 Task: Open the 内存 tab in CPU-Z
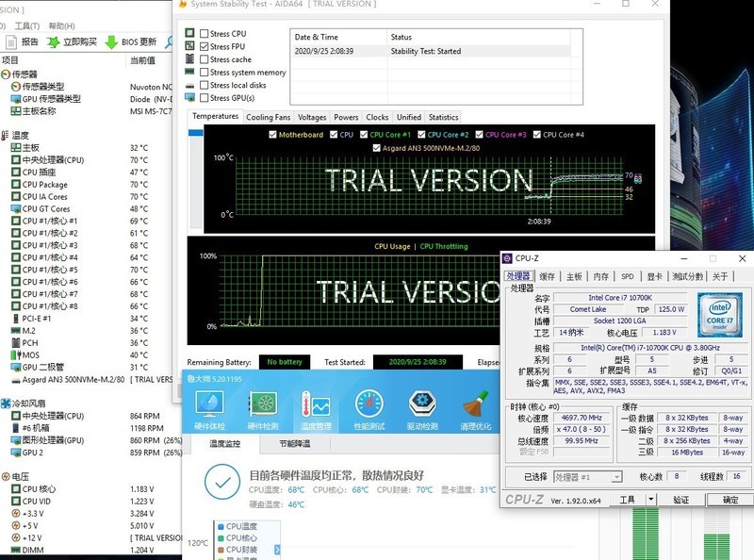tap(601, 276)
